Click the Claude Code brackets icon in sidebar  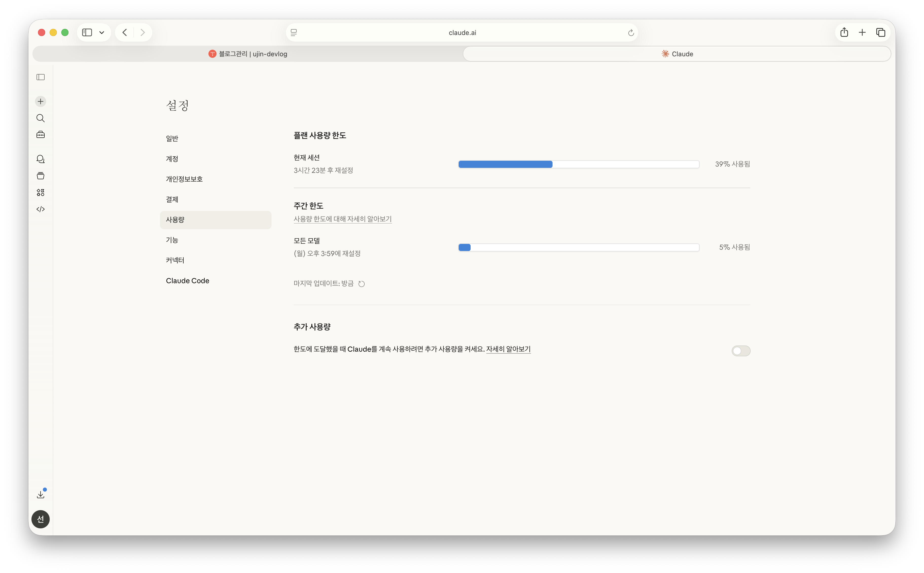[x=41, y=209]
